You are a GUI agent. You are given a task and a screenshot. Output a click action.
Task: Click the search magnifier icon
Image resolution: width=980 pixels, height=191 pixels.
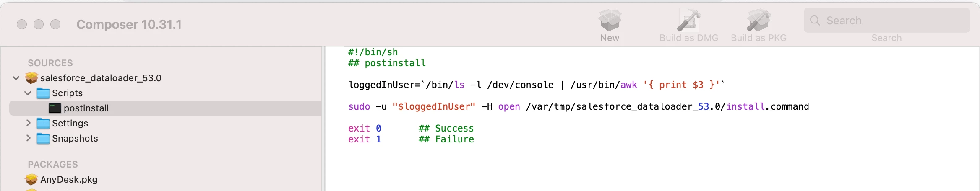coord(815,21)
